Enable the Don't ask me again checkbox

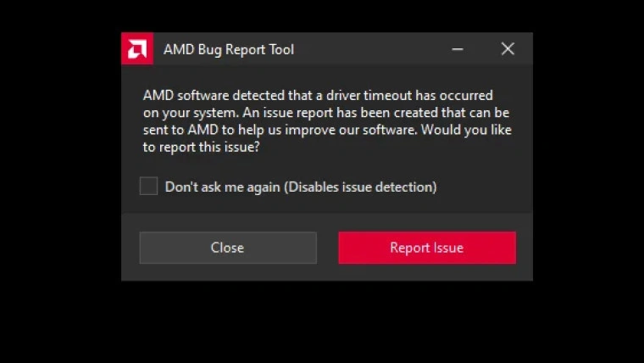[x=149, y=187]
